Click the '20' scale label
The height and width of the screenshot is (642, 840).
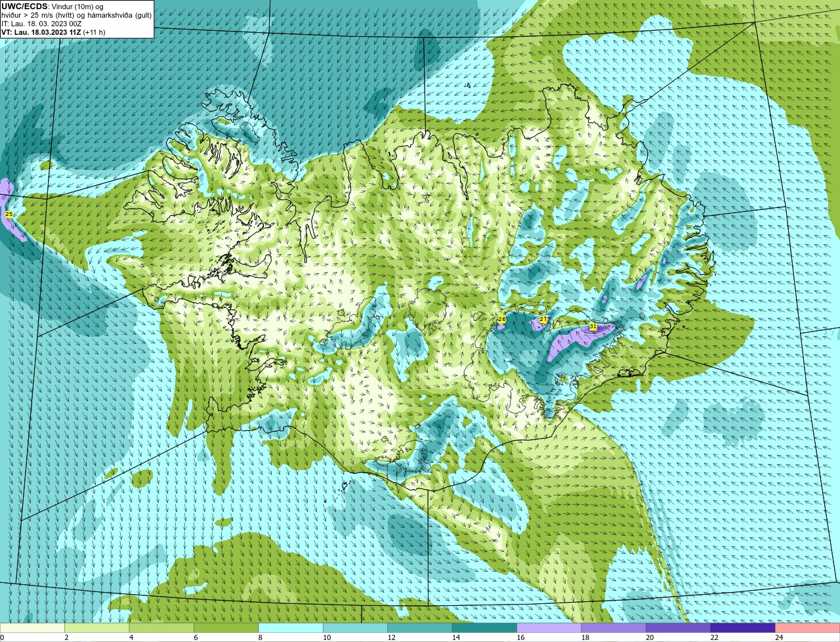coord(649,637)
